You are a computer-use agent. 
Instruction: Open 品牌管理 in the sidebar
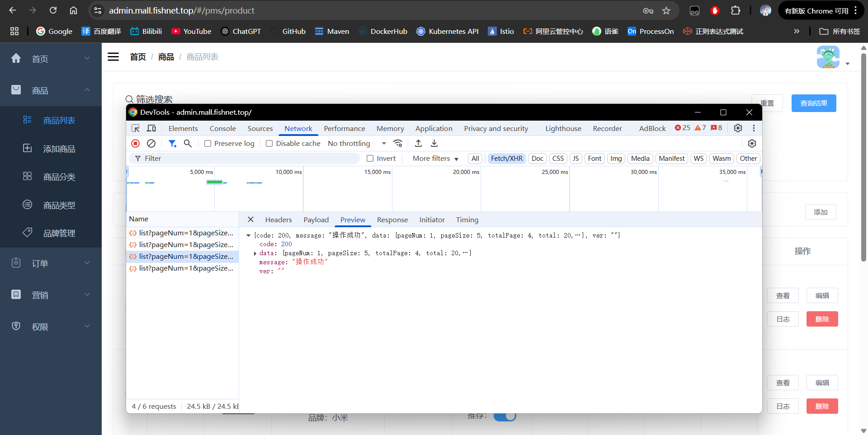51,233
